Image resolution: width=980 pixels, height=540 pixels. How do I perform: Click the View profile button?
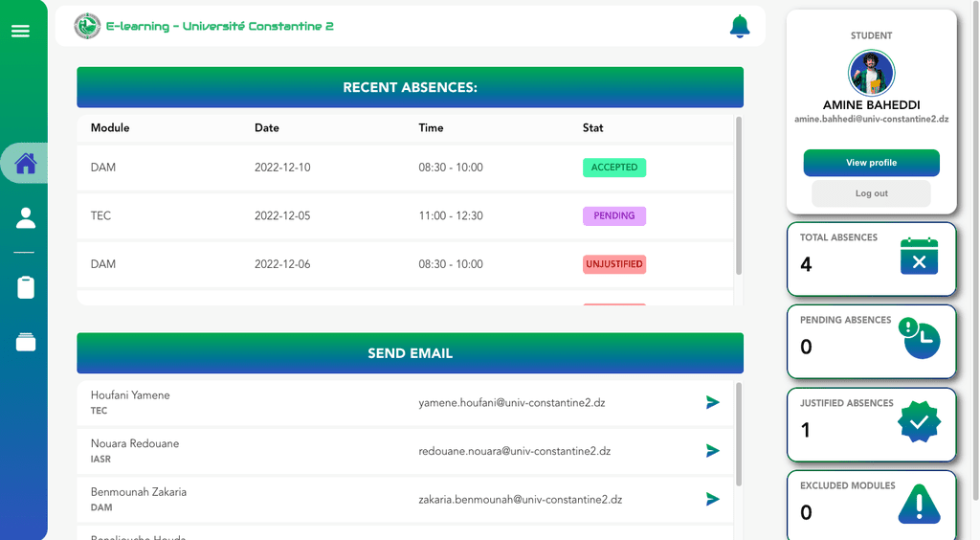(871, 163)
